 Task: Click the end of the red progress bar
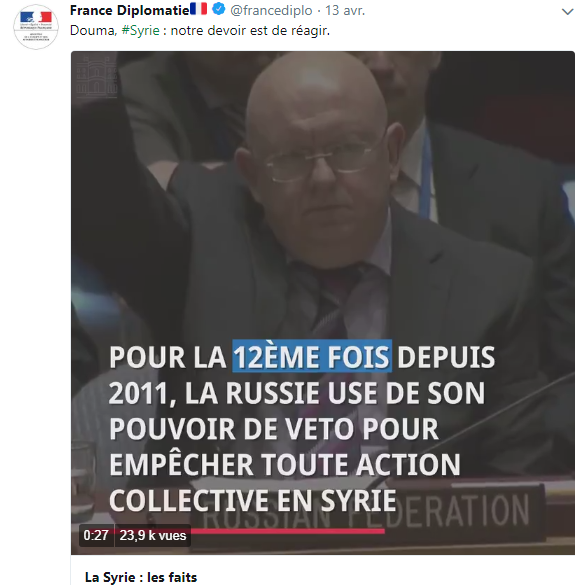(x=383, y=531)
